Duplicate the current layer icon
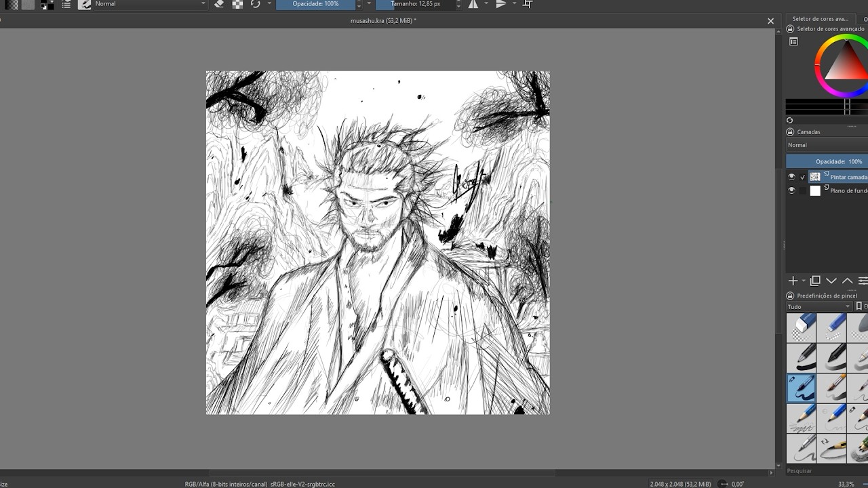 815,281
